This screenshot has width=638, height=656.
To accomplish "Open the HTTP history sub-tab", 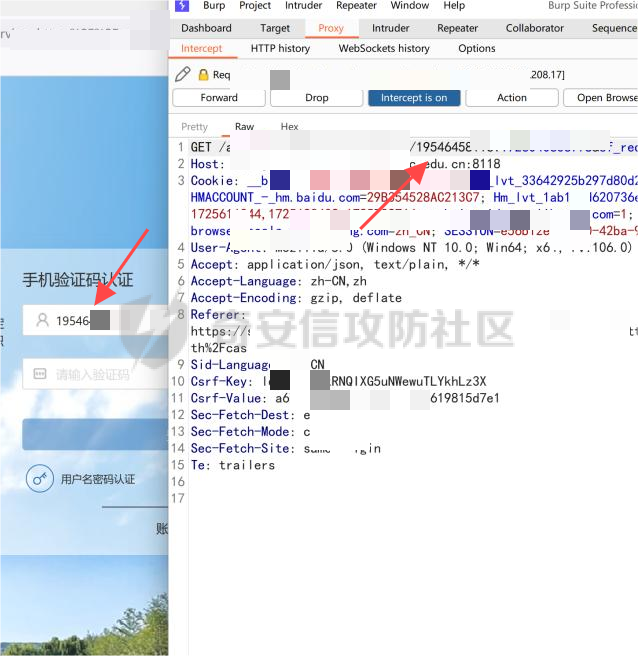I will [x=280, y=49].
